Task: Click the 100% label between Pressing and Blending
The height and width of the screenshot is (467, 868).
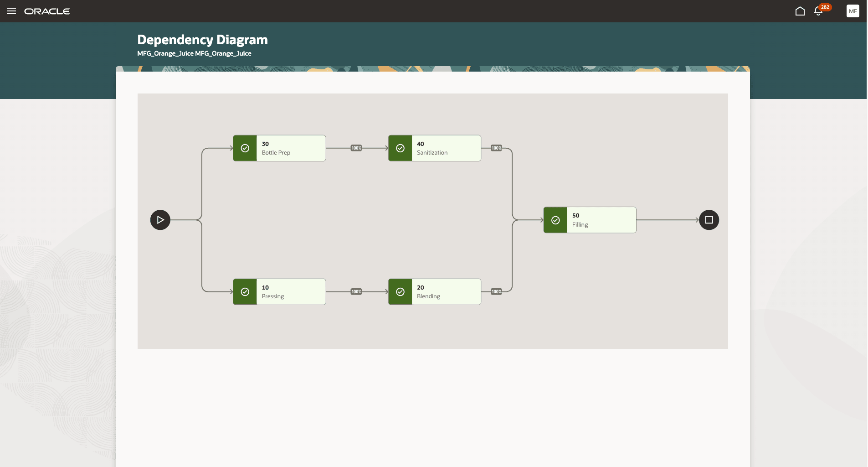Action: pos(356,291)
